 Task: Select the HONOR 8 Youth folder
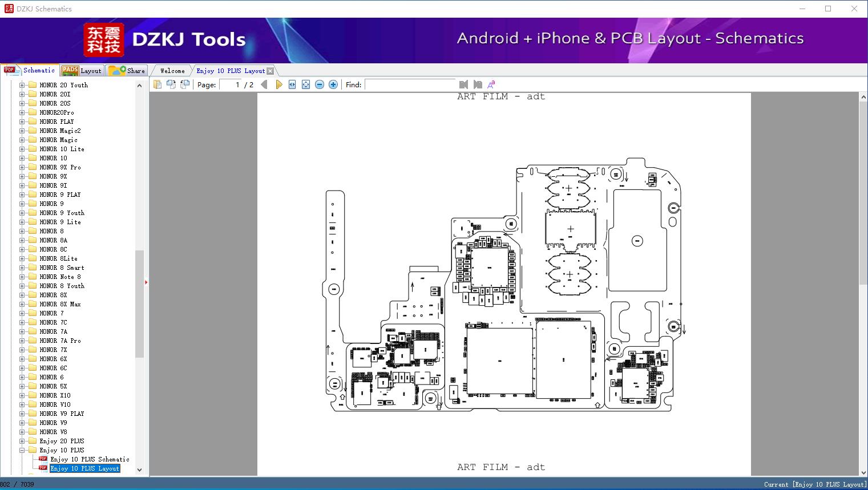click(62, 286)
